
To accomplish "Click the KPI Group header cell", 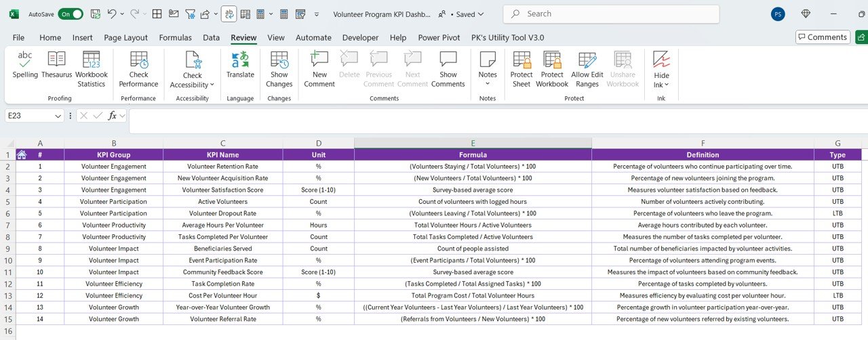I will (113, 155).
